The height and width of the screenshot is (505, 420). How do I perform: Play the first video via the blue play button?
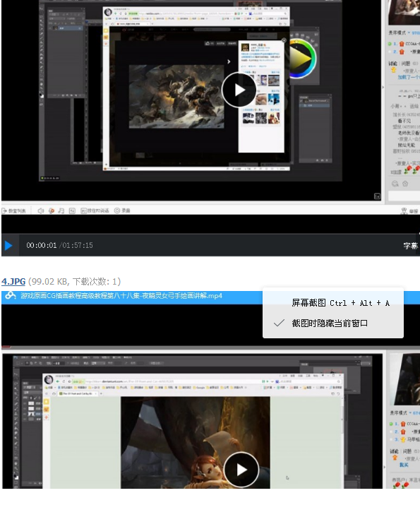(x=8, y=245)
